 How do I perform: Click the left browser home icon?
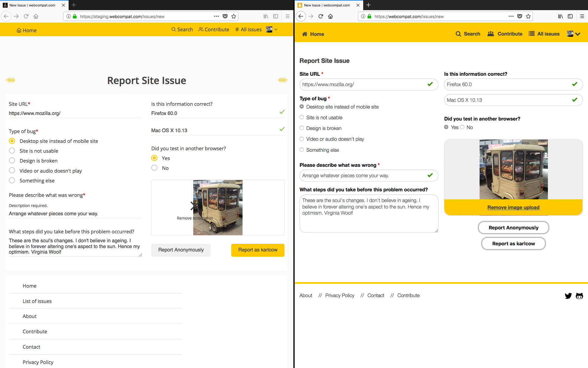[36, 16]
